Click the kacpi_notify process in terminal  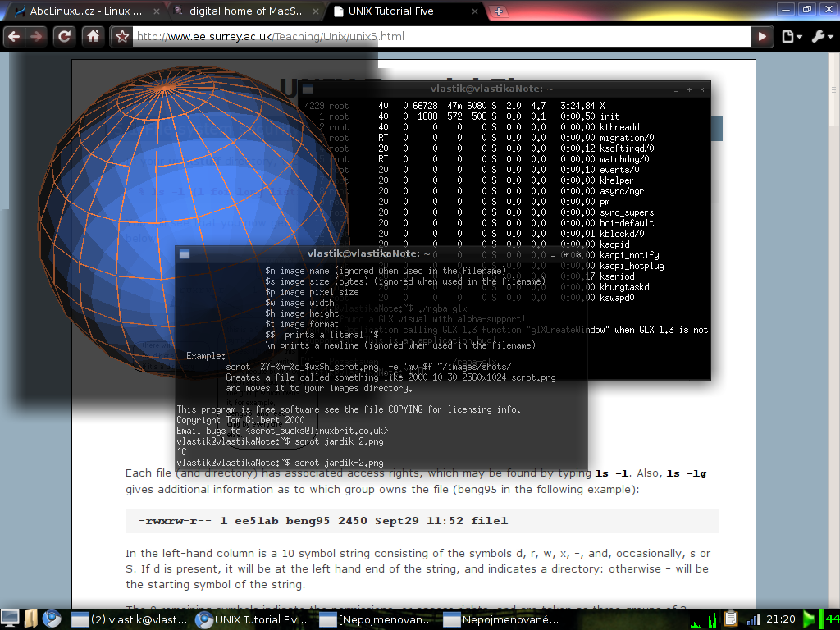point(629,256)
